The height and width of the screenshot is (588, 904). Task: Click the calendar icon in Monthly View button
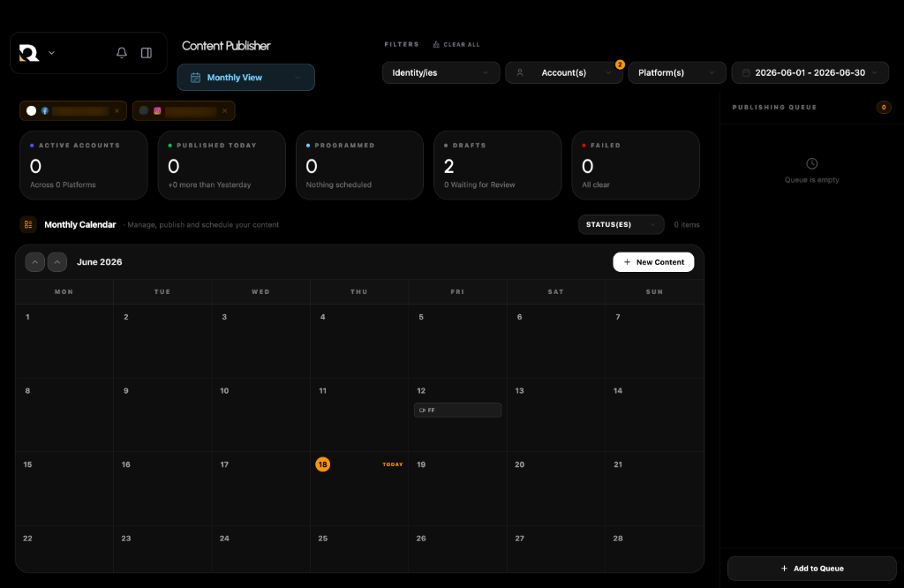click(x=195, y=77)
